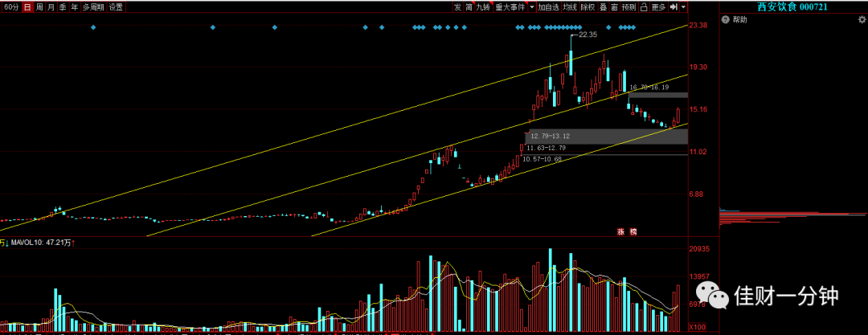This screenshot has height=335, width=868.
Task: Select the 60分 period tab
Action: (x=11, y=7)
